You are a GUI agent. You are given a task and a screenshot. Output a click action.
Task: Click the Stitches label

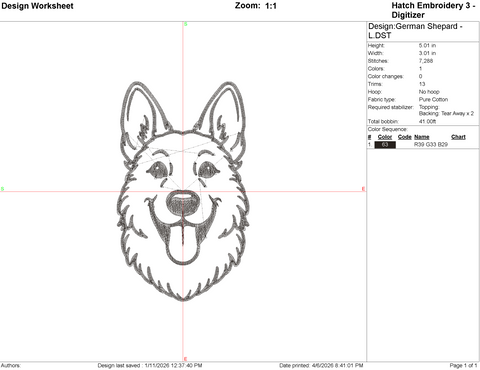coord(378,61)
